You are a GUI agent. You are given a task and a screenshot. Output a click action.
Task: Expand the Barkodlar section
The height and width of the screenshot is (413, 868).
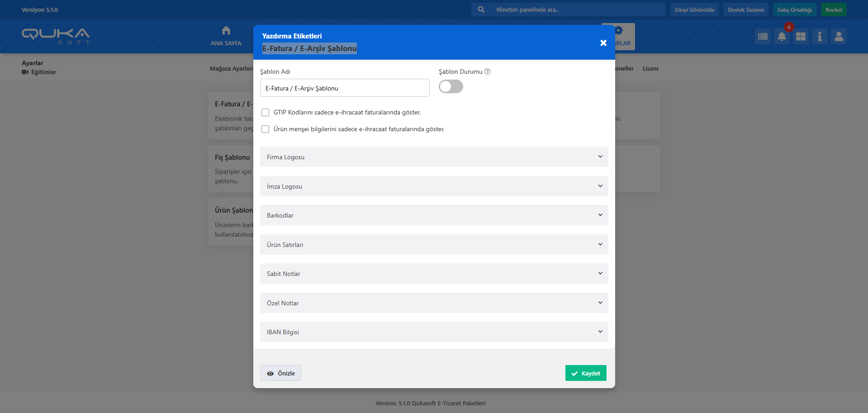(434, 215)
